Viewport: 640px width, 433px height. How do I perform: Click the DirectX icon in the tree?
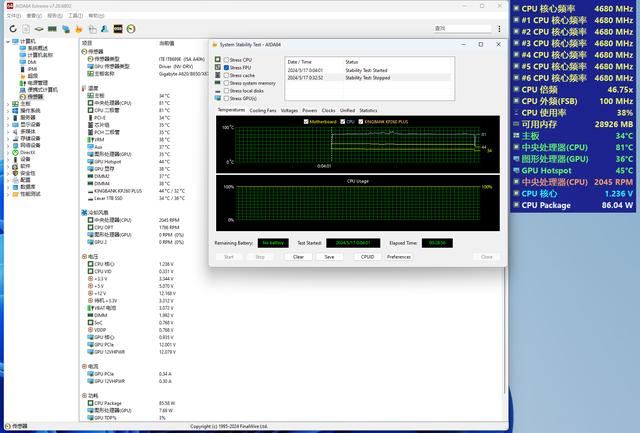pyautogui.click(x=15, y=152)
